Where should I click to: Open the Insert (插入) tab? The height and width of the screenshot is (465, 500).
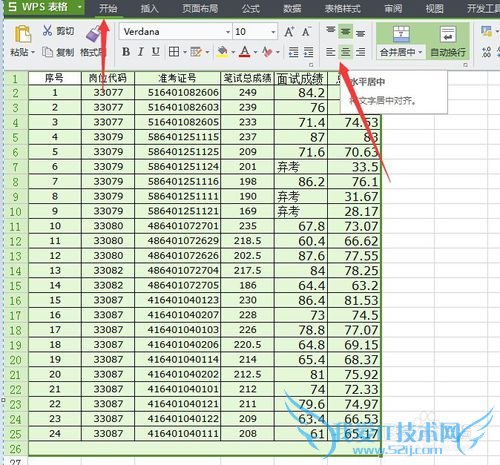pos(149,8)
